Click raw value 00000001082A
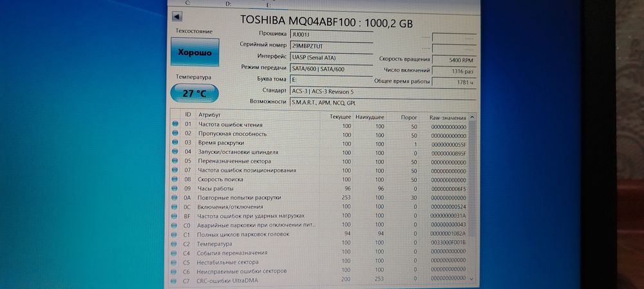The image size is (644, 289). pyautogui.click(x=448, y=234)
